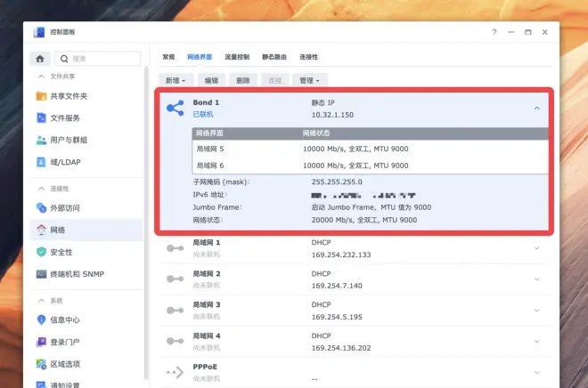The height and width of the screenshot is (388, 588).
Task: Click the 已联机 status under Bond 1
Action: (203, 115)
